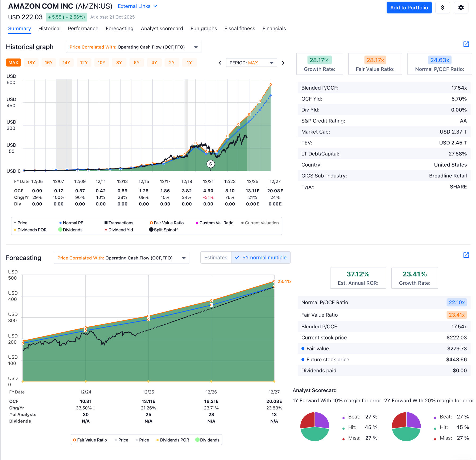476x460 pixels.
Task: Select the 10Y period range button
Action: [x=101, y=63]
